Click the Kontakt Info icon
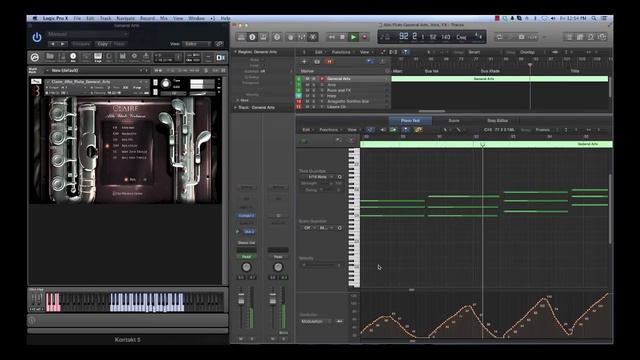640x360 pixels. (73, 57)
